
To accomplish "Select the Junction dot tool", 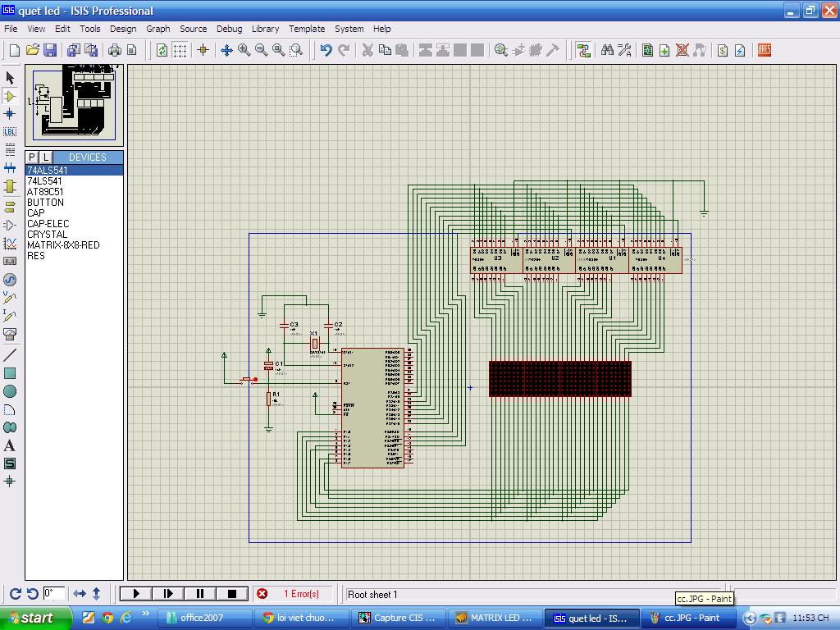I will coord(10,113).
